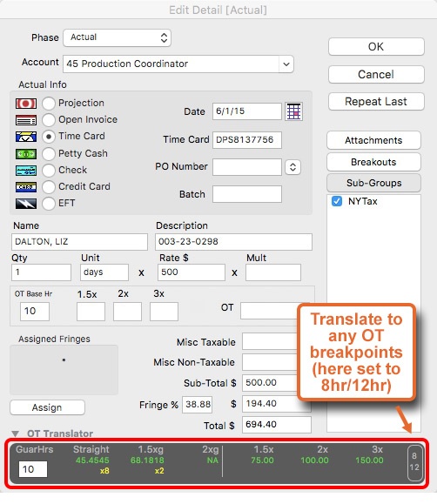The height and width of the screenshot is (504, 437).
Task: Select the Petty Cash radio button
Action: pos(49,154)
